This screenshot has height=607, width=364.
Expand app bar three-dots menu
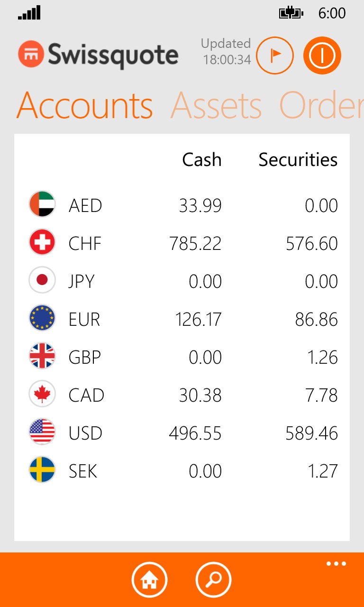point(336,564)
